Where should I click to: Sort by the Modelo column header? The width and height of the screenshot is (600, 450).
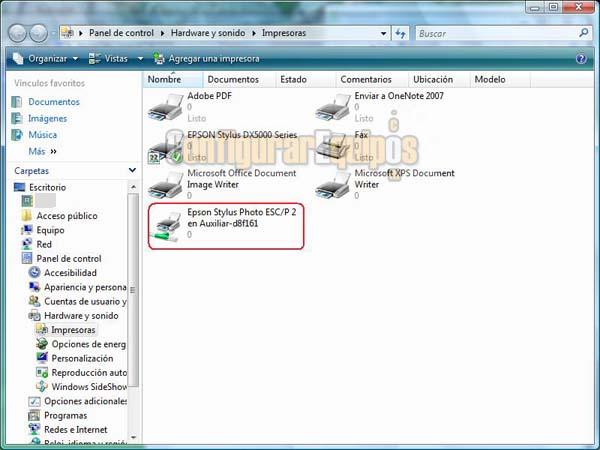click(x=500, y=79)
